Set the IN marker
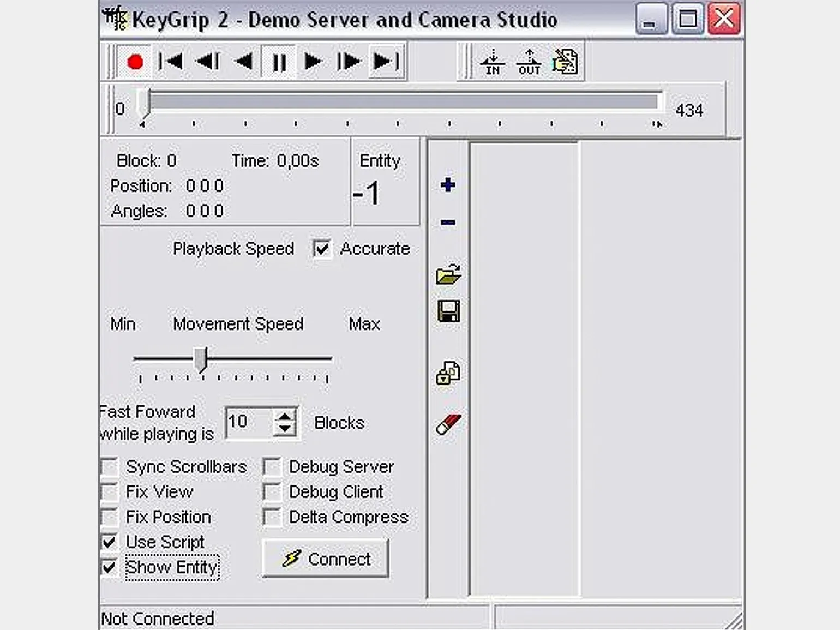The width and height of the screenshot is (840, 630). 493,62
